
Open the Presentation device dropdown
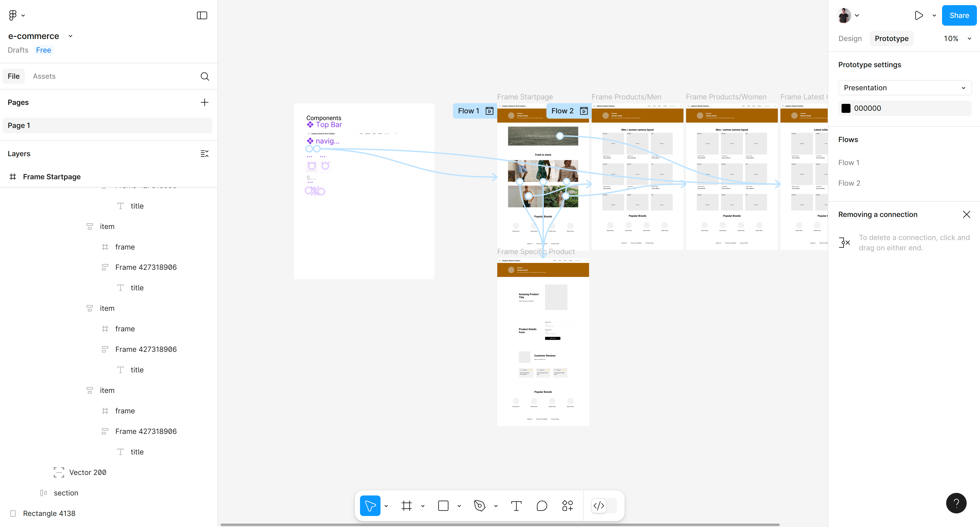[x=905, y=88]
